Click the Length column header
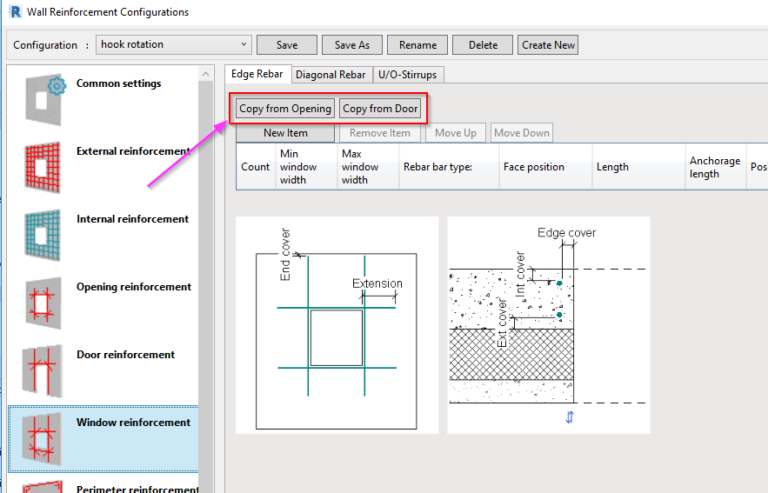The height and width of the screenshot is (493, 768). 639,167
